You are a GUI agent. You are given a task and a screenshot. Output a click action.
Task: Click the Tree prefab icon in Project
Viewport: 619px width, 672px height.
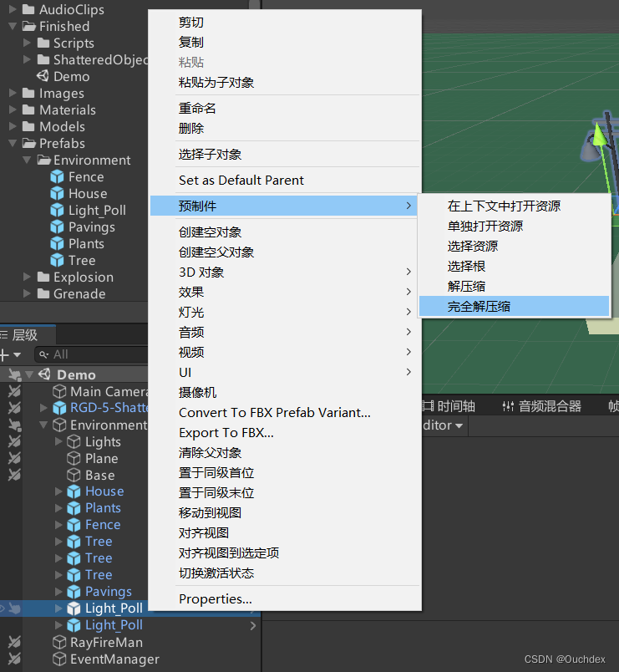point(57,261)
